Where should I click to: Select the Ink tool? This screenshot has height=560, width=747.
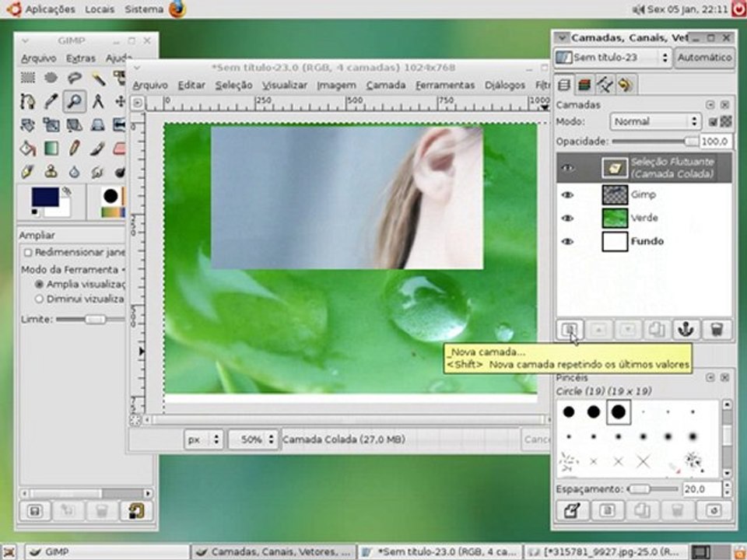click(28, 171)
